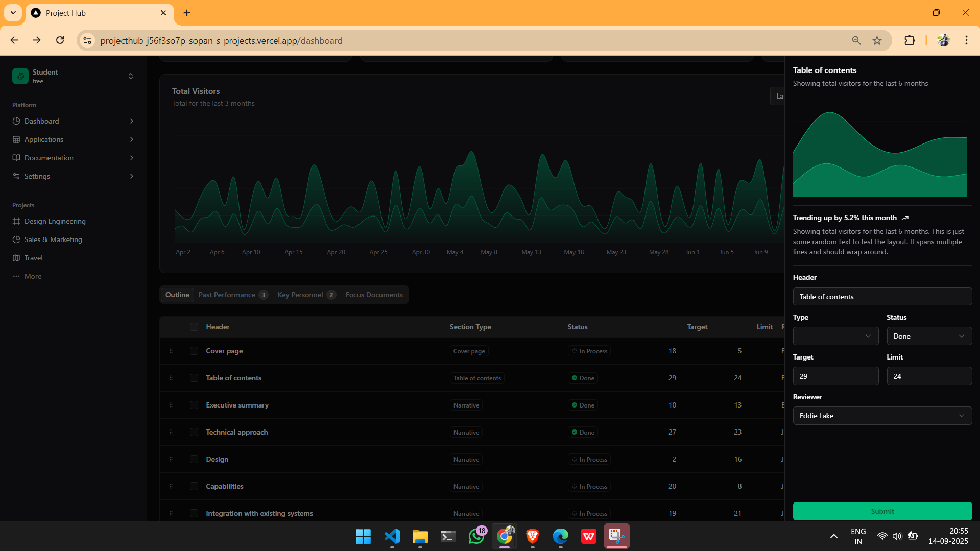
Task: Check the Technical approach row checkbox
Action: 194,432
